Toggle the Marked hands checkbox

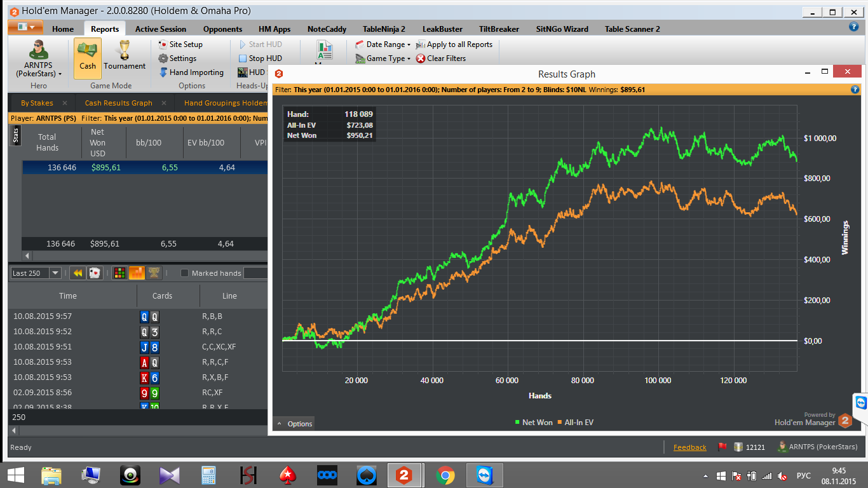[185, 273]
